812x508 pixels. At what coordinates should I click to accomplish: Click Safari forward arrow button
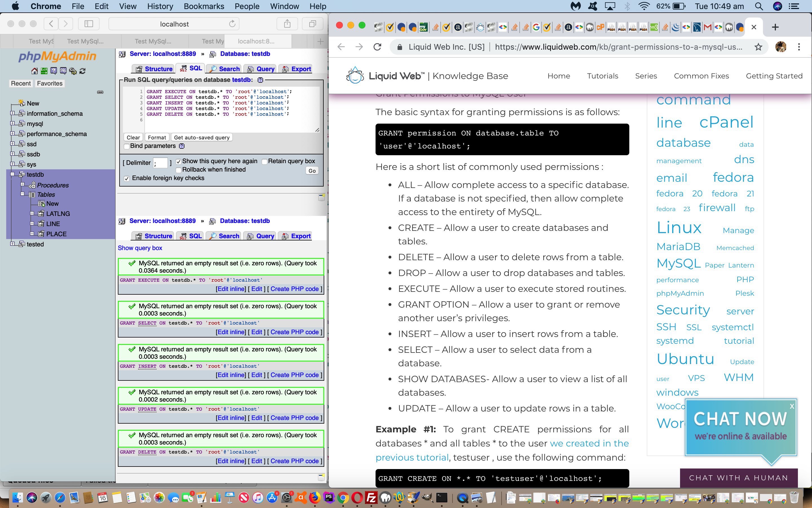pyautogui.click(x=66, y=24)
